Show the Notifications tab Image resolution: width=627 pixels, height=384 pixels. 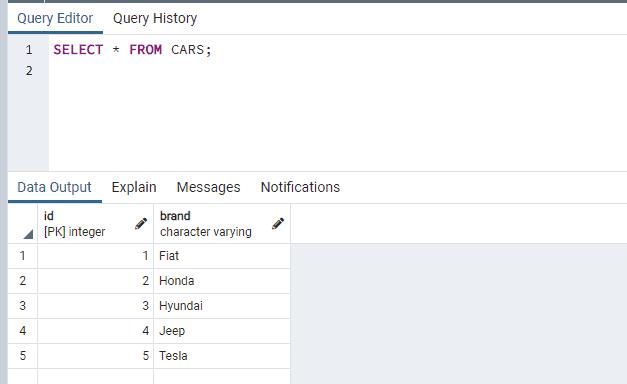click(300, 187)
